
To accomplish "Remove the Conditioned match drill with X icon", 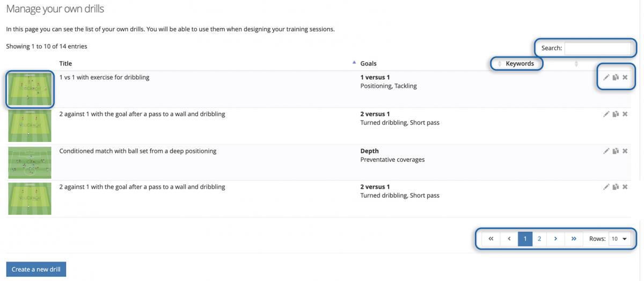I will pyautogui.click(x=625, y=151).
